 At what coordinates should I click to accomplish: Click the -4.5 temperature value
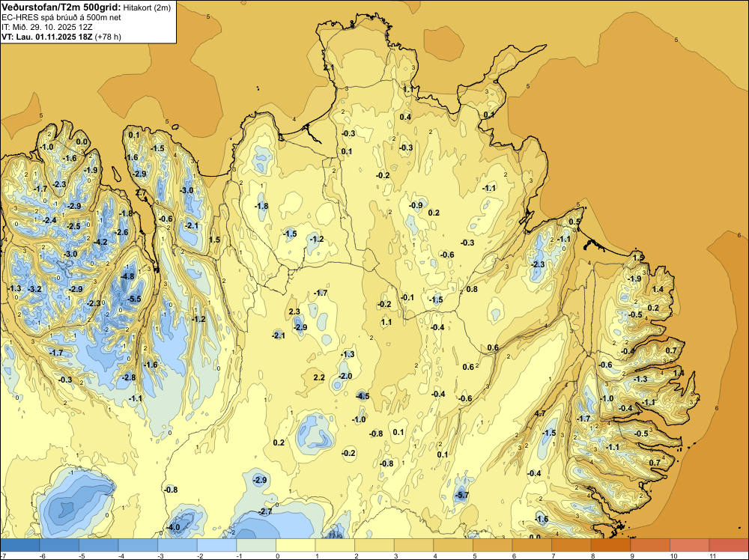pos(363,396)
